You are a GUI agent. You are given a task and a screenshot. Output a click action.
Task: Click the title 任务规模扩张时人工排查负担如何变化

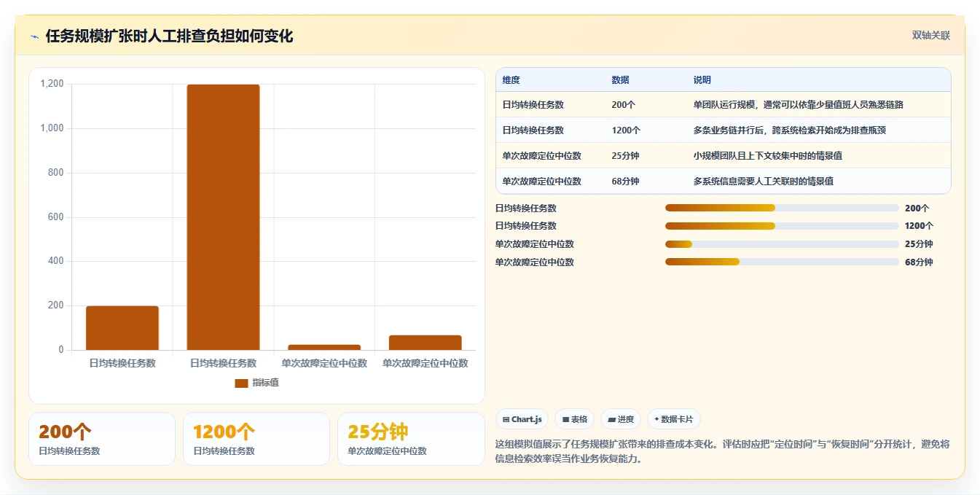pyautogui.click(x=169, y=36)
